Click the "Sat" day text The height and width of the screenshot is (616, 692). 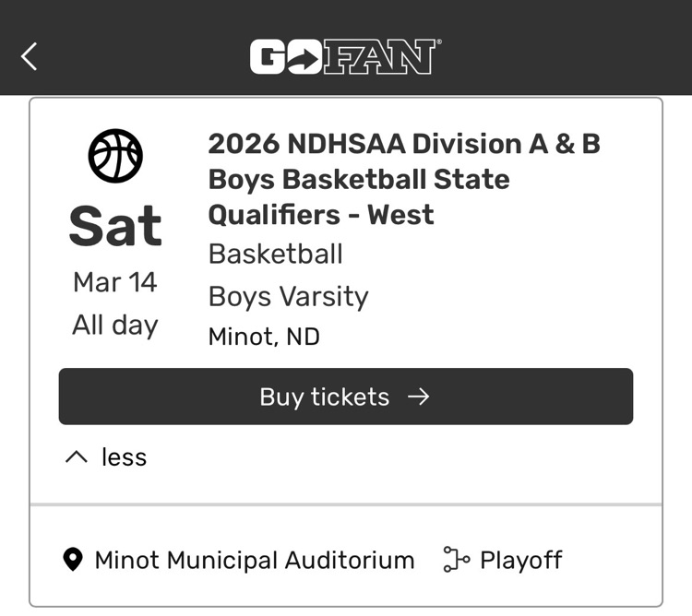(115, 227)
